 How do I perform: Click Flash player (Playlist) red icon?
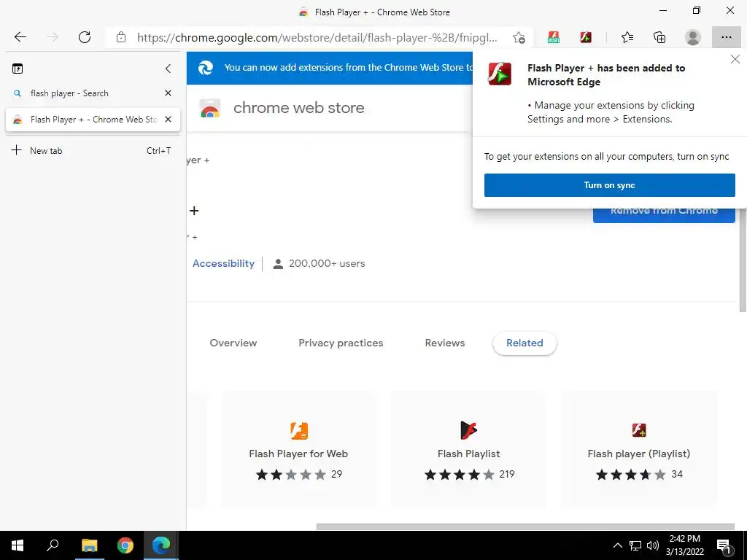[639, 430]
